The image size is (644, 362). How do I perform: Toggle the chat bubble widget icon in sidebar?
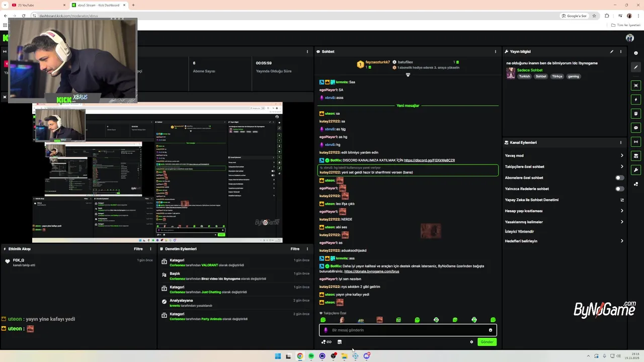[x=636, y=128]
